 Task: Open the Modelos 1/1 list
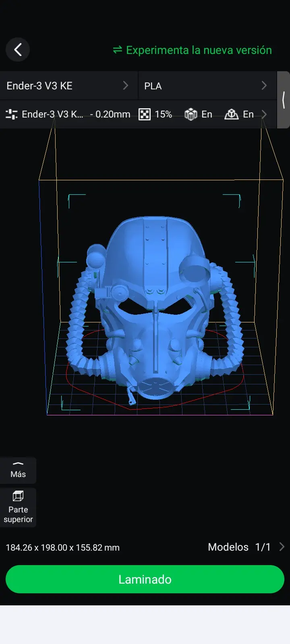pyautogui.click(x=246, y=547)
